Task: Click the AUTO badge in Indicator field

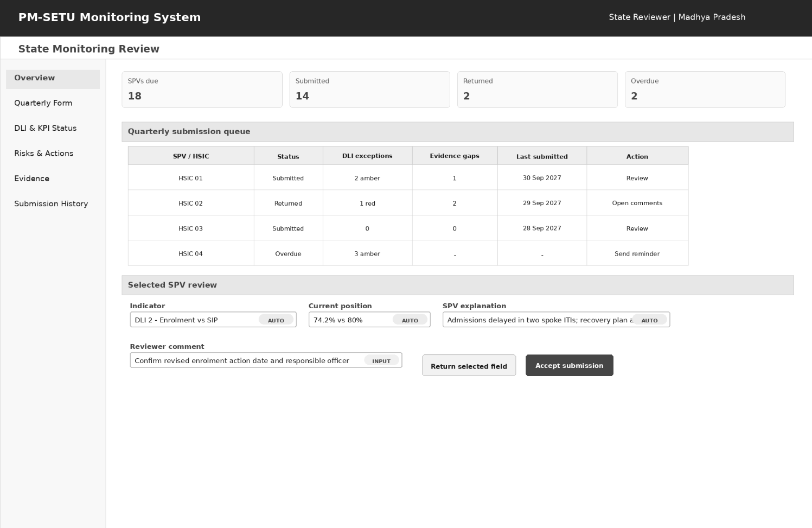Action: (276, 320)
